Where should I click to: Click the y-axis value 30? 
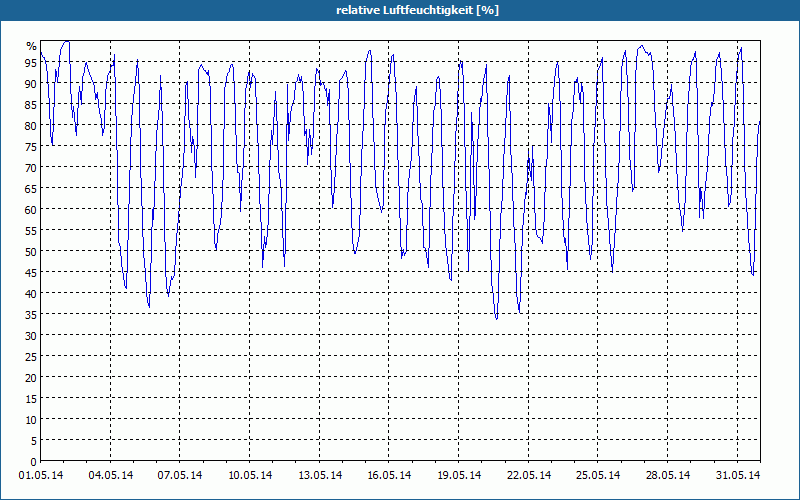pyautogui.click(x=31, y=336)
